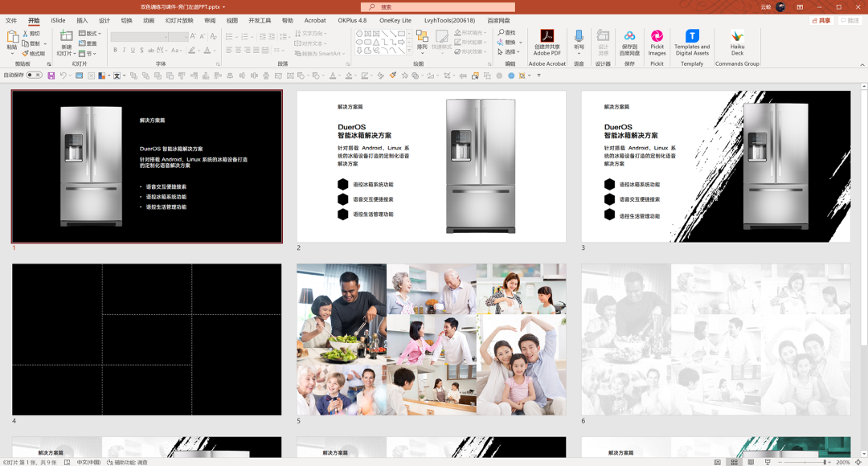
Task: Open the Acrobat tab
Action: [315, 20]
